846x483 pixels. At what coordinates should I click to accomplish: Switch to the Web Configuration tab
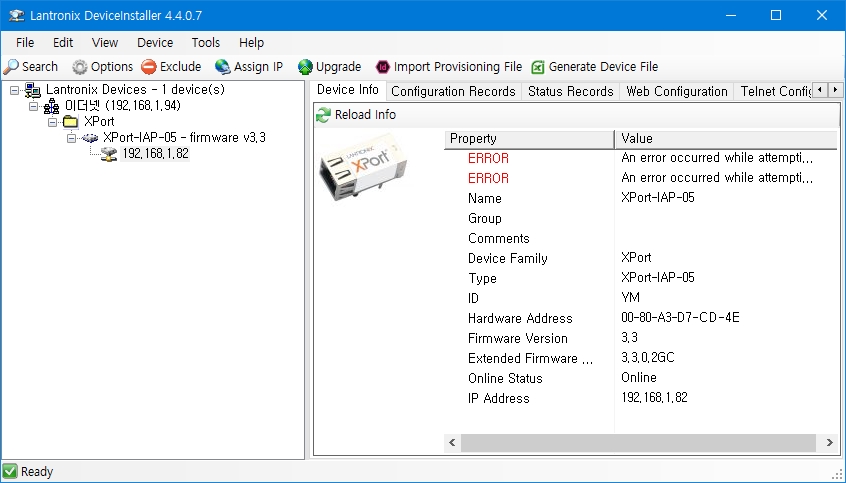click(677, 92)
